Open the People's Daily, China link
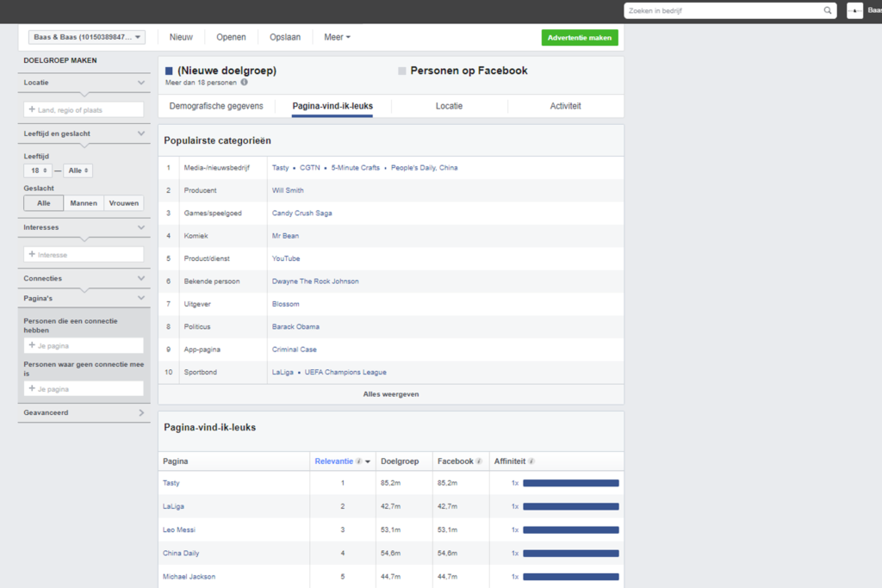 coord(424,168)
